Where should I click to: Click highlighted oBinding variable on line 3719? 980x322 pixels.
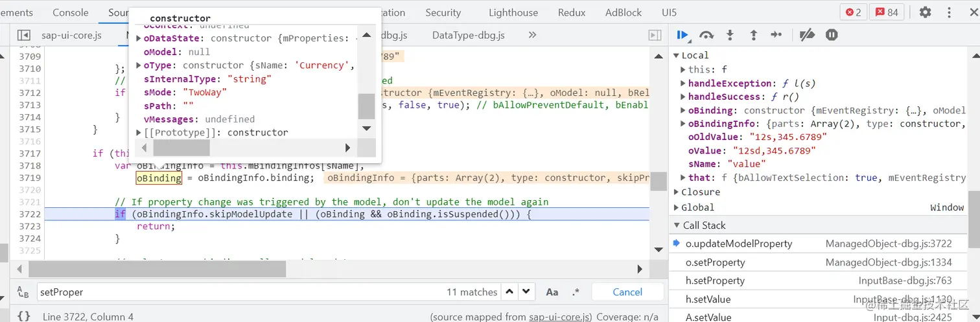pyautogui.click(x=159, y=178)
